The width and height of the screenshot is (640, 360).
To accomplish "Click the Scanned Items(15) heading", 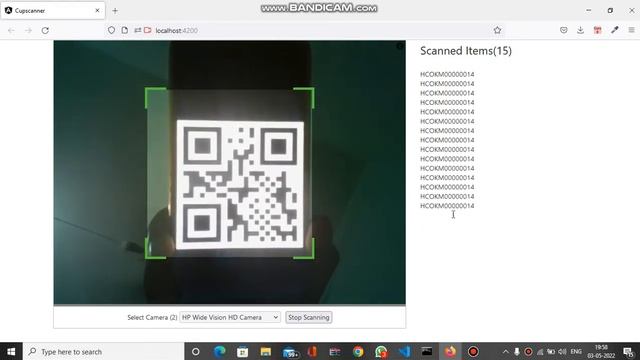I will (466, 51).
